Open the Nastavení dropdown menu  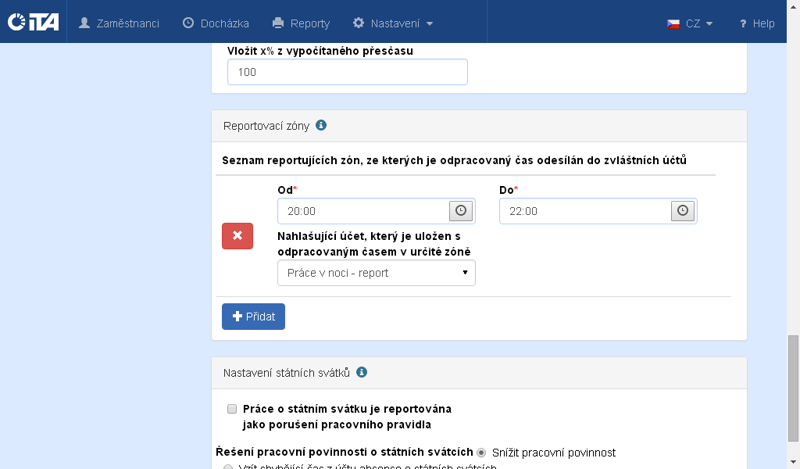click(x=393, y=23)
